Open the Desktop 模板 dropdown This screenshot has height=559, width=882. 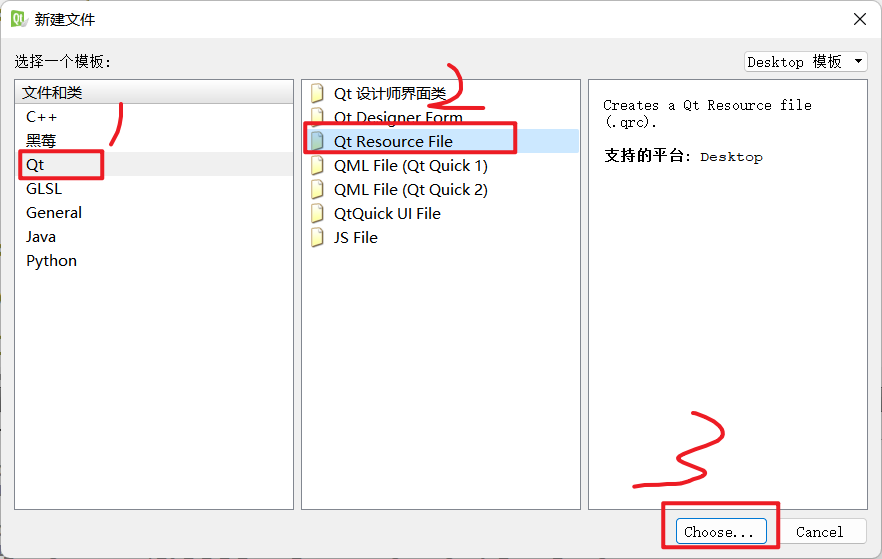point(806,61)
